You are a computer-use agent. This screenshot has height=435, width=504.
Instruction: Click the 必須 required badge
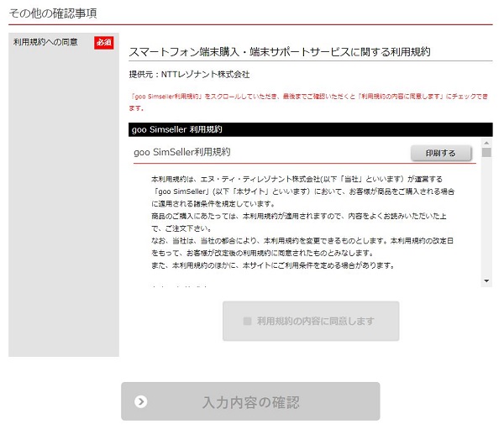click(x=104, y=42)
